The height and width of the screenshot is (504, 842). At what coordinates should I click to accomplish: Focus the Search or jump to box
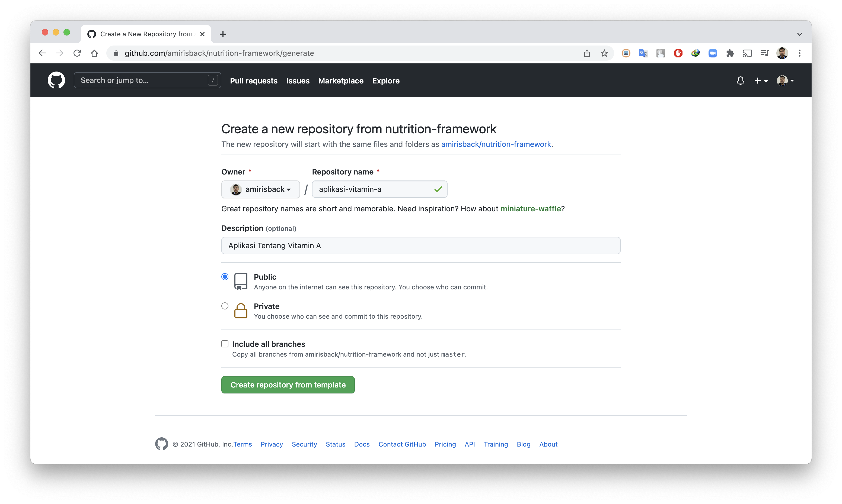click(143, 80)
